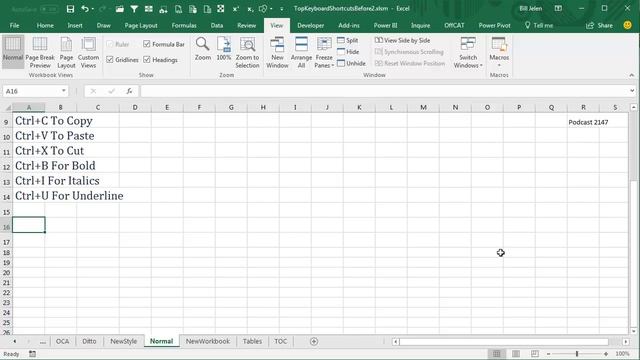Click the Filter funnel icon in title bar
Image resolution: width=640 pixels, height=360 pixels.
pos(134,9)
